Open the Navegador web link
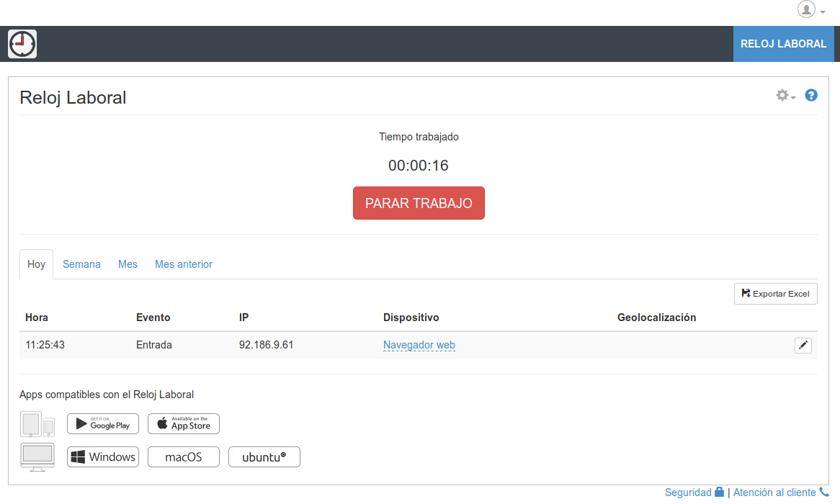The width and height of the screenshot is (840, 504). click(419, 345)
